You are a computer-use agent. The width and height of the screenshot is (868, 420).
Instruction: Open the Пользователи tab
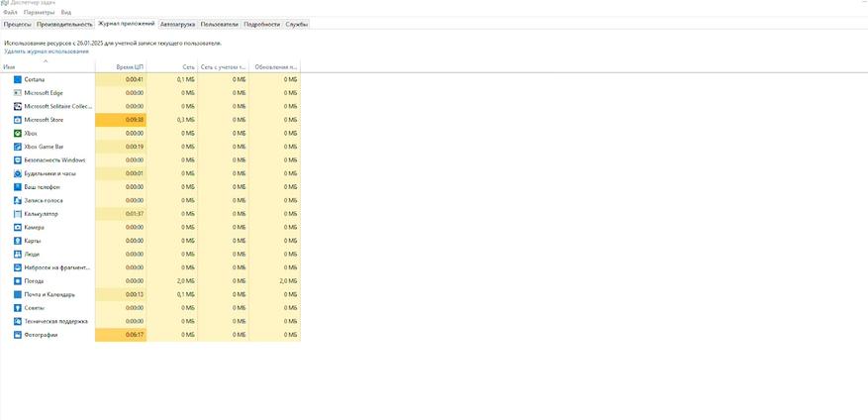[x=219, y=25]
